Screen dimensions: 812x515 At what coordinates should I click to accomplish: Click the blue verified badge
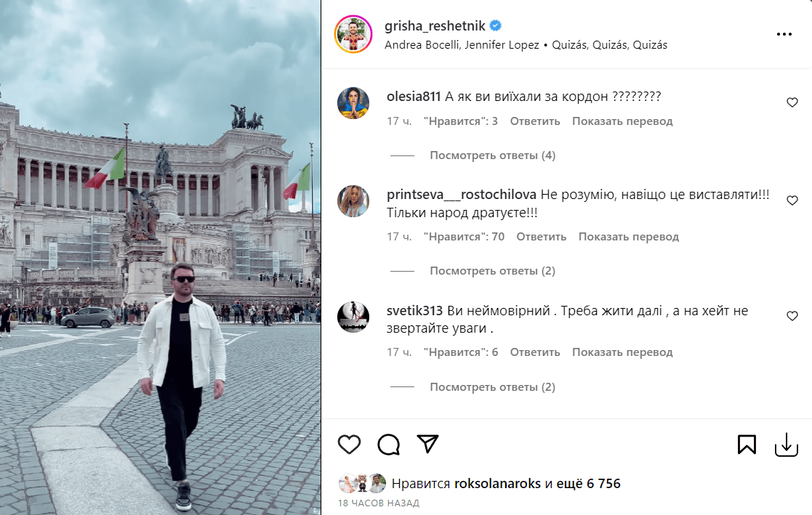496,25
